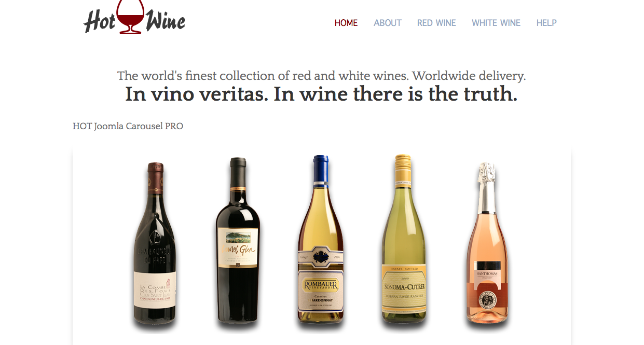Click the red wine glass logo icon
Screen dimensions: 644x345
[x=130, y=17]
